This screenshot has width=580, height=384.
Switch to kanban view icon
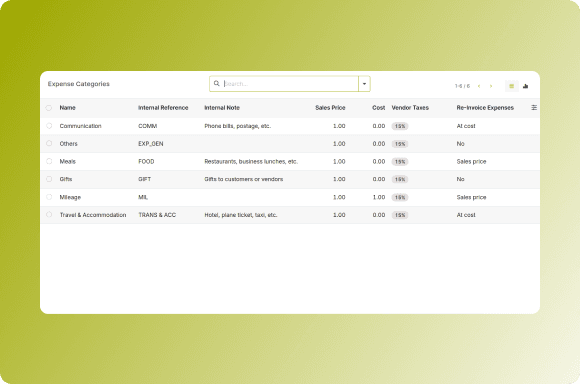[x=526, y=86]
